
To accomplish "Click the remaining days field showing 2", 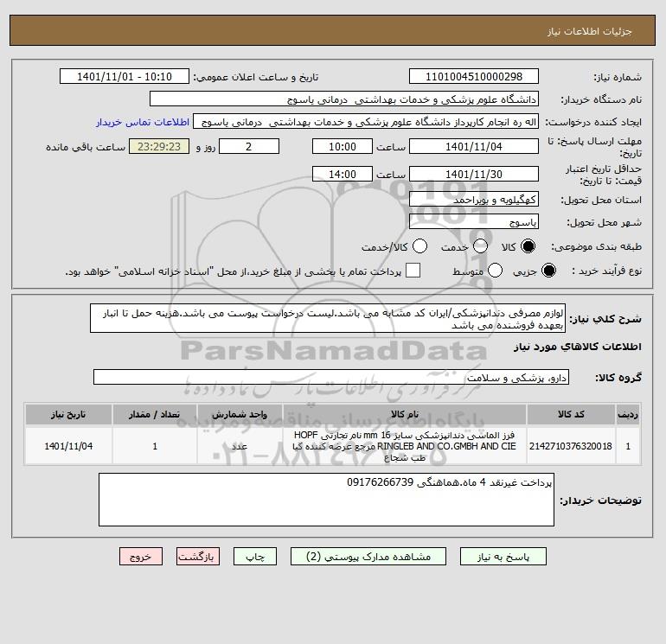I will [x=249, y=146].
